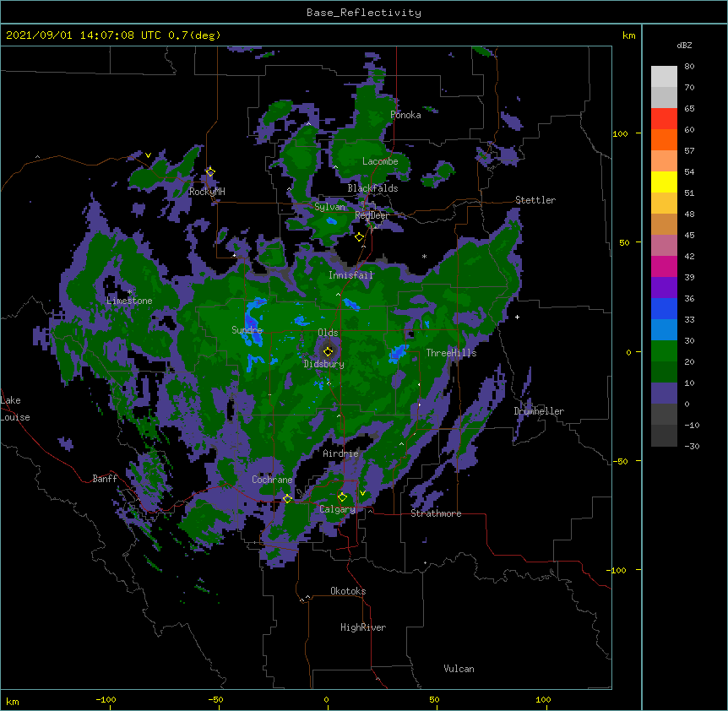Click the blue 36 dBZ legend swatch
Image resolution: width=728 pixels, height=711 pixels.
tap(664, 308)
